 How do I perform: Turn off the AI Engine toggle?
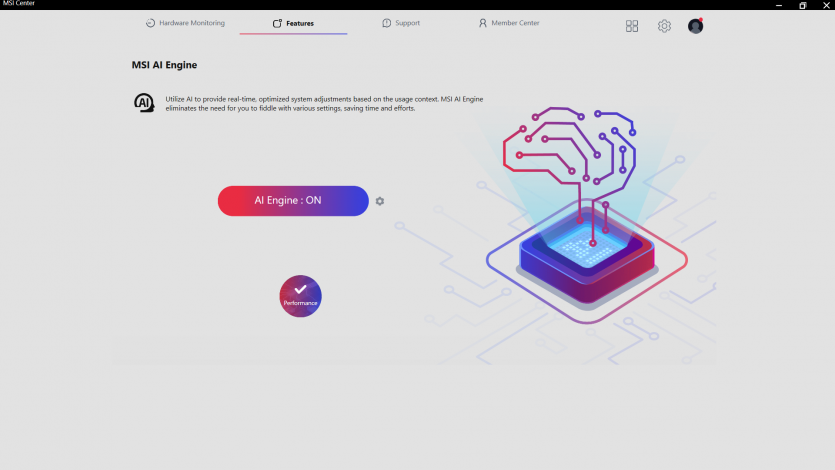coord(293,201)
